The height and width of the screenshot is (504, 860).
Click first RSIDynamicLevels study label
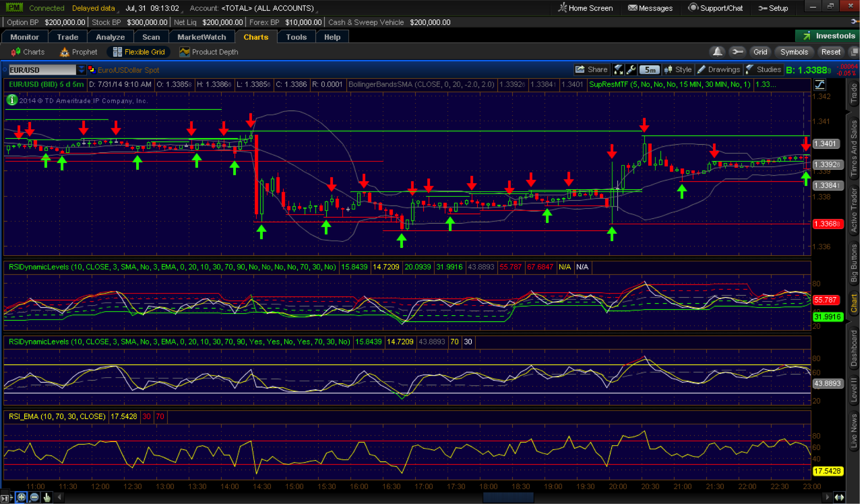click(172, 267)
